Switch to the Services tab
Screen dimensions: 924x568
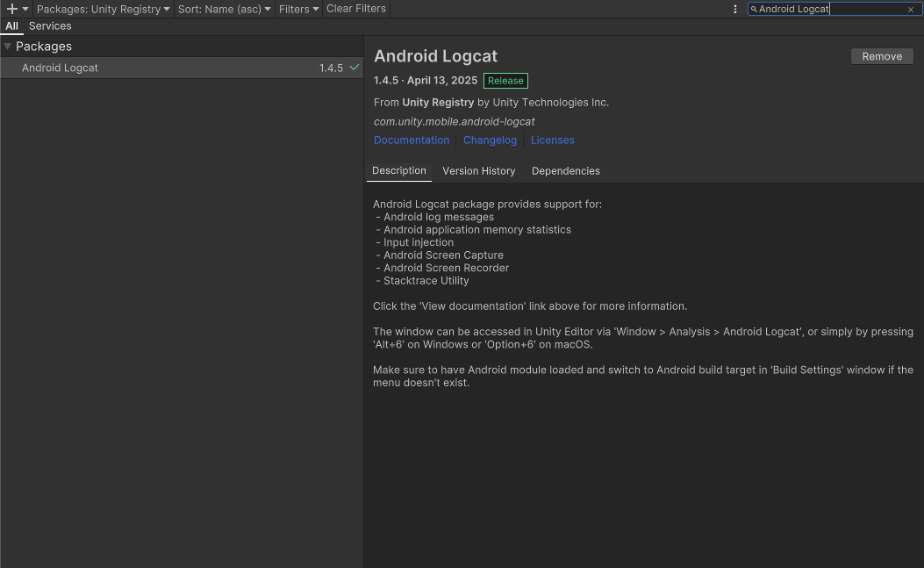tap(50, 26)
